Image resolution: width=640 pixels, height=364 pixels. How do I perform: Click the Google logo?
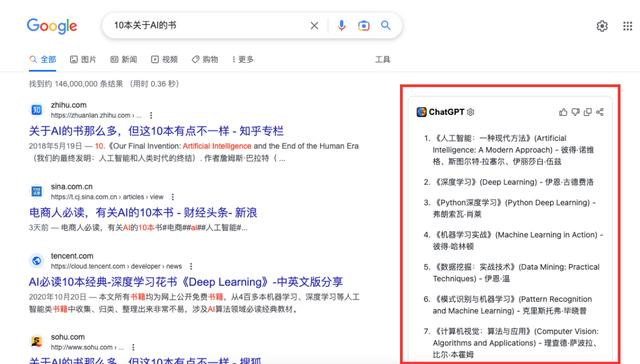pyautogui.click(x=52, y=26)
